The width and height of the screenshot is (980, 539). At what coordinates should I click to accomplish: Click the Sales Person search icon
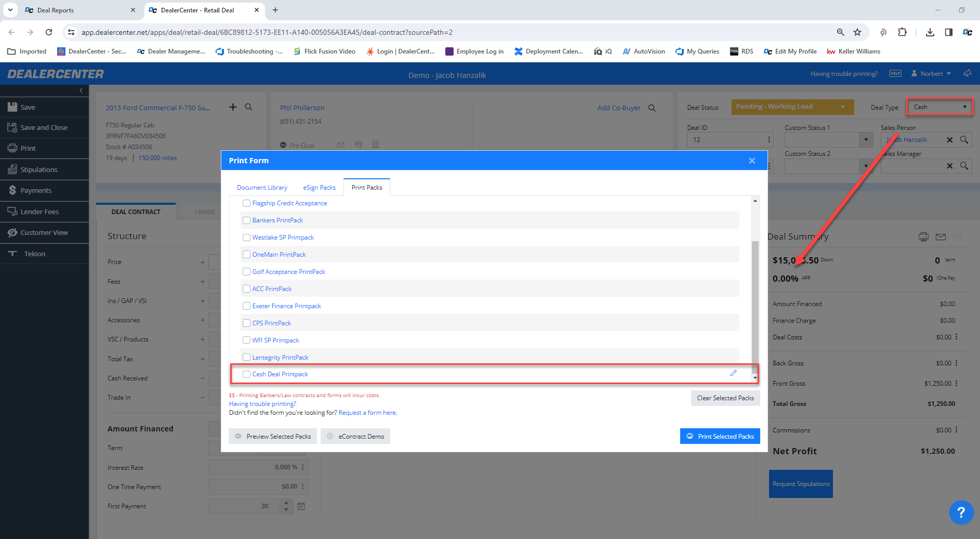tap(964, 140)
